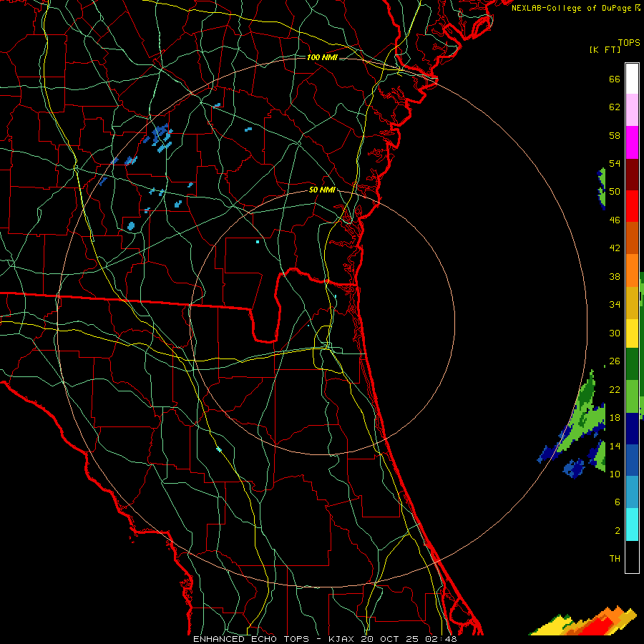Click the "[K FT]" units label
This screenshot has height=644, width=644.
point(605,49)
